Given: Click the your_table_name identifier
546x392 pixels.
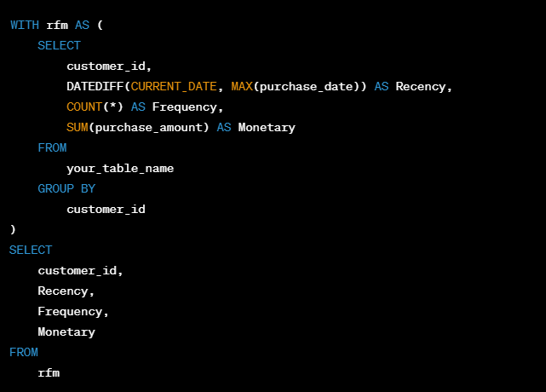Looking at the screenshot, I should pos(120,168).
